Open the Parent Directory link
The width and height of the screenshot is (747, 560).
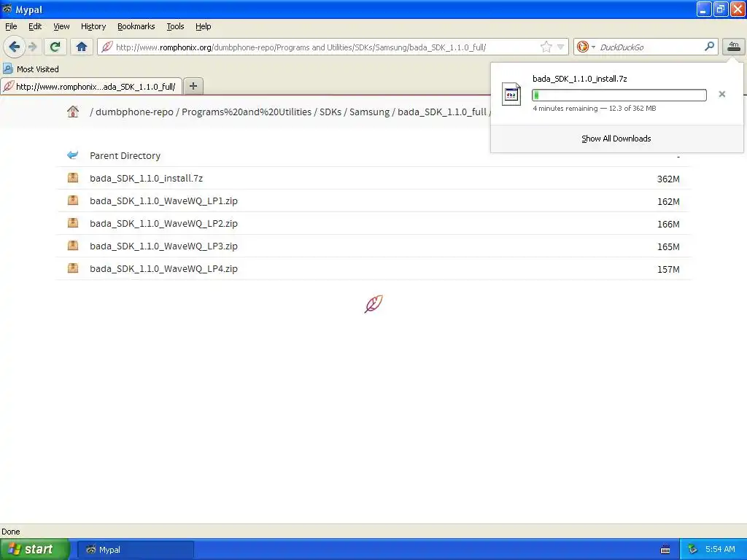pos(125,156)
